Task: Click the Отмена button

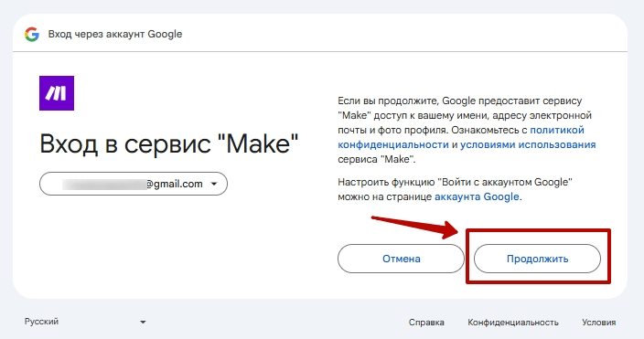Action: pyautogui.click(x=401, y=259)
